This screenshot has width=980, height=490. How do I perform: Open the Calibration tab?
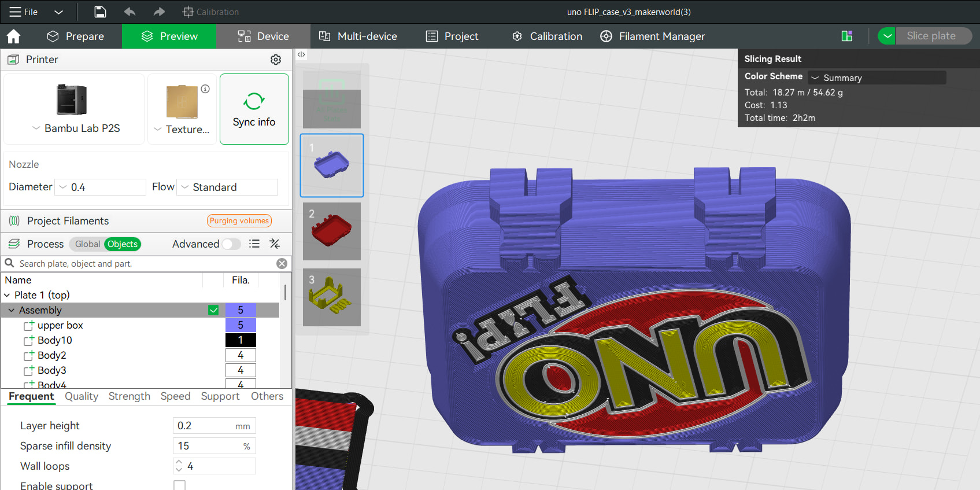[547, 36]
